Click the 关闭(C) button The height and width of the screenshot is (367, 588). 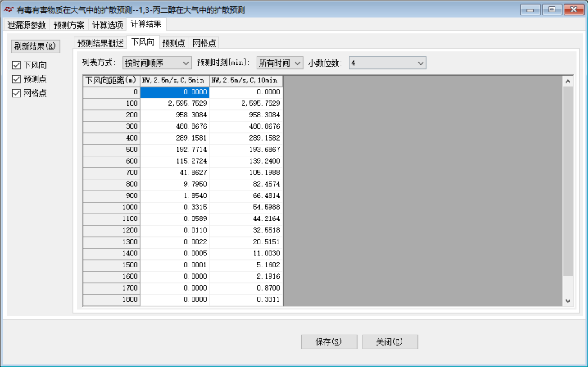click(x=390, y=342)
